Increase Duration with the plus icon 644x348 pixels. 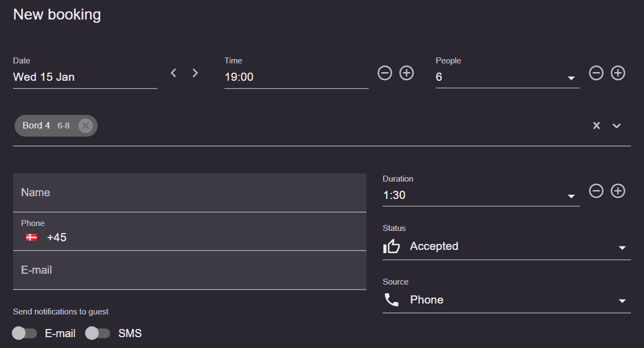617,191
